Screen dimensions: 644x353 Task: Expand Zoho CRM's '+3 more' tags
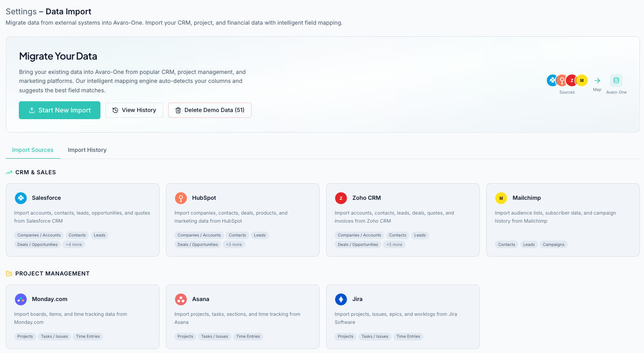pos(394,245)
